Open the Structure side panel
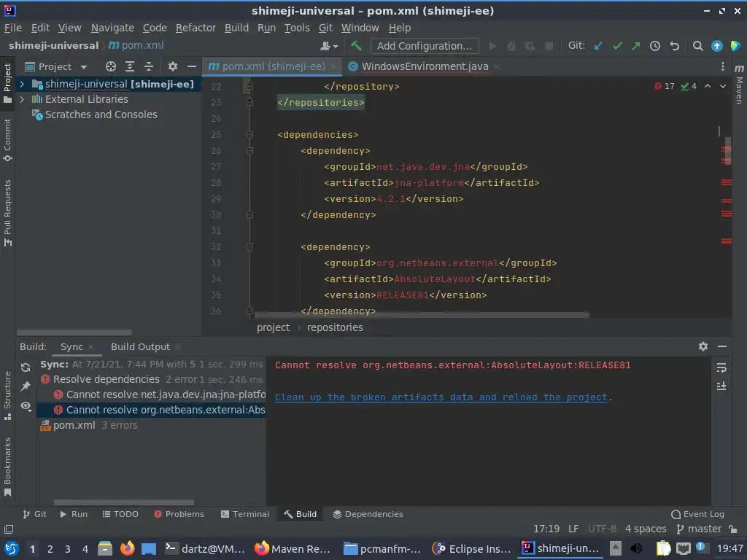Viewport: 747px width, 560px height. click(7, 394)
